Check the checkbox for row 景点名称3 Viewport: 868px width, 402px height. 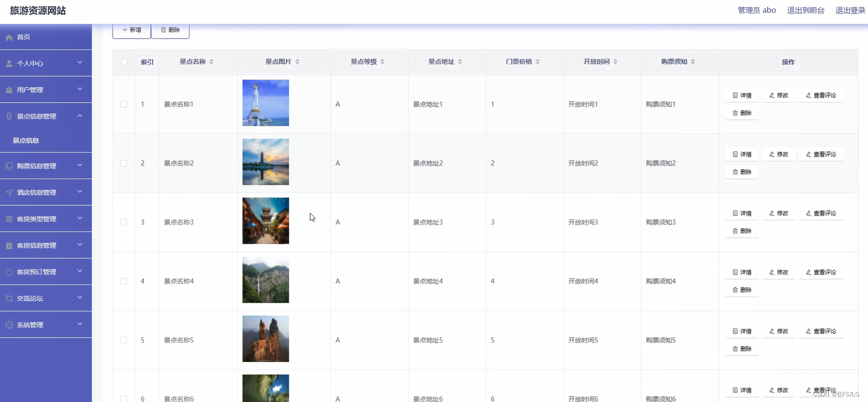point(124,222)
